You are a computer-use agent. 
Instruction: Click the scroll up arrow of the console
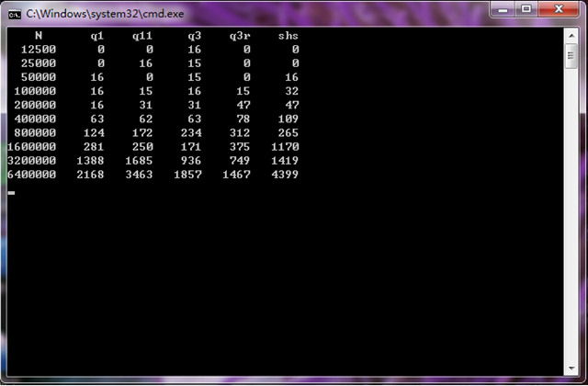[571, 36]
